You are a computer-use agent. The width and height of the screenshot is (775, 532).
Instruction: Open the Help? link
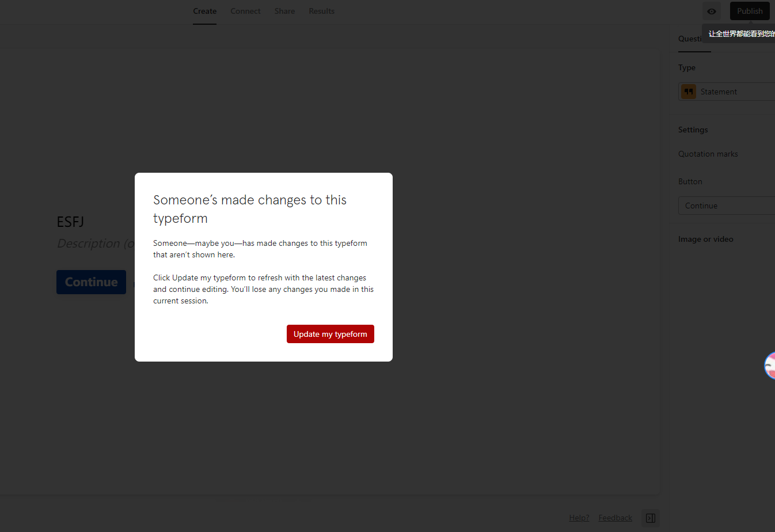tap(579, 518)
